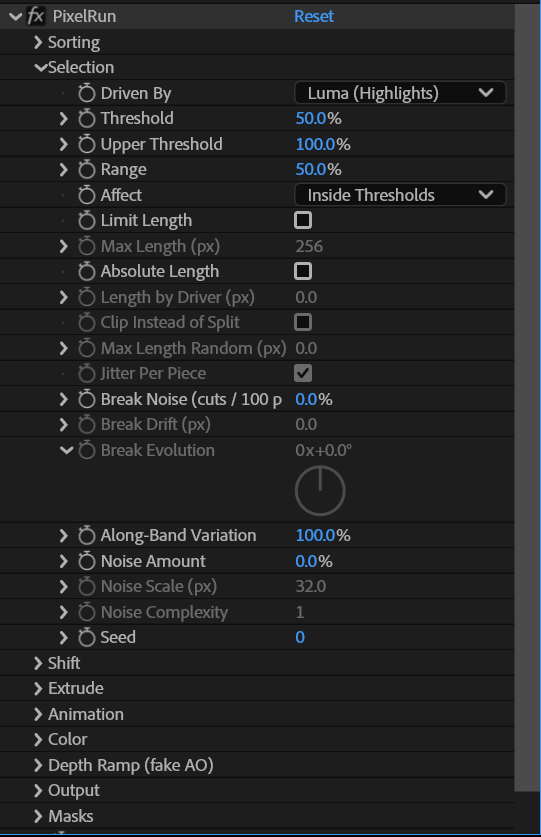This screenshot has height=837, width=541.
Task: Expand the Depth Ramp (fake AO) group
Action: 38,765
